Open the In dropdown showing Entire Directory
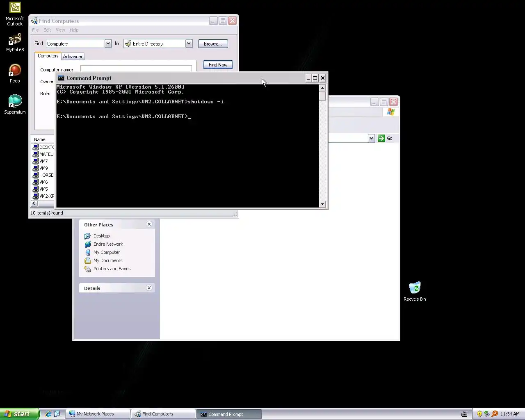Image resolution: width=525 pixels, height=420 pixels. click(x=189, y=43)
